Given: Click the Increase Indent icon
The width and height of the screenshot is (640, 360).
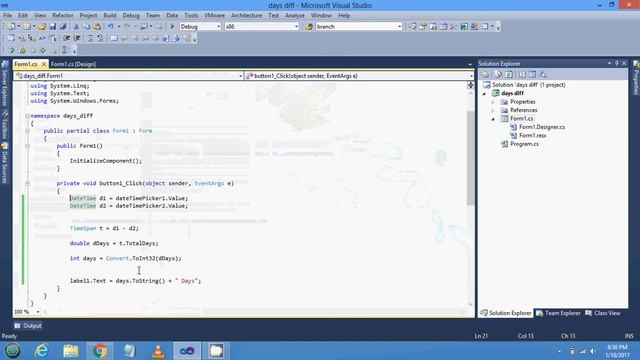Looking at the screenshot, I should click(77, 38).
